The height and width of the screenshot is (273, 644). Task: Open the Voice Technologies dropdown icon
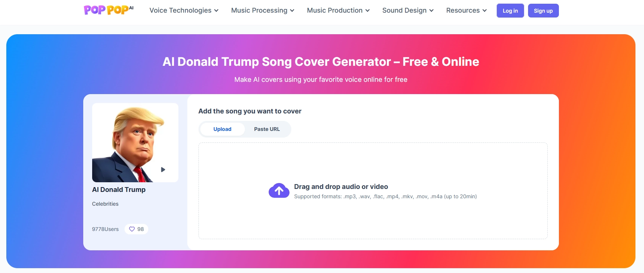click(x=216, y=10)
